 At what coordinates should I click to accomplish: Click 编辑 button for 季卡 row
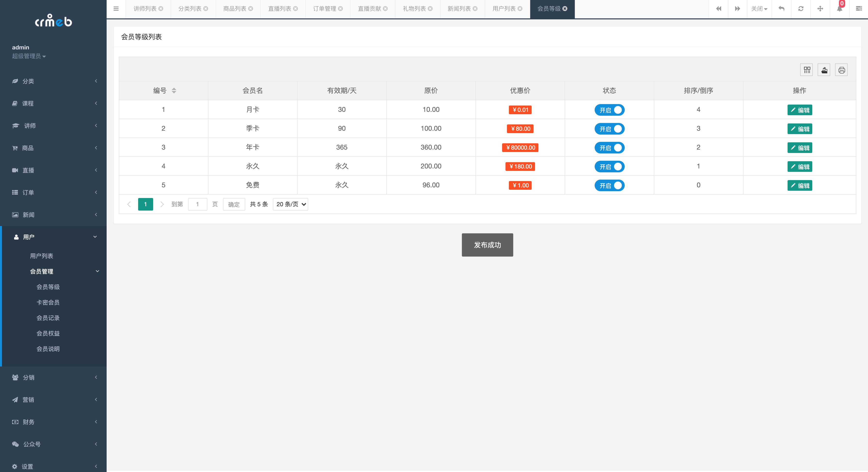[x=800, y=129]
